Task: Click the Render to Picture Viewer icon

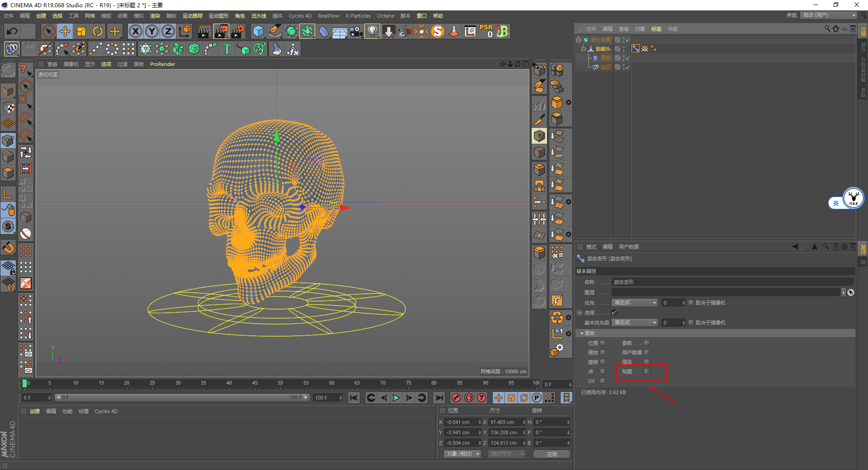Action: (x=221, y=31)
